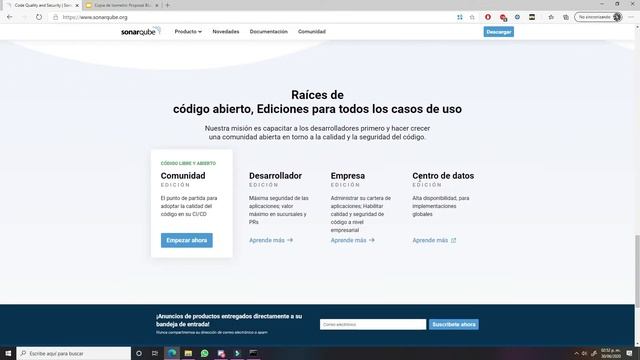Screen dimensions: 640x360
Task: Open the black mustache extension icon
Action: [532, 17]
